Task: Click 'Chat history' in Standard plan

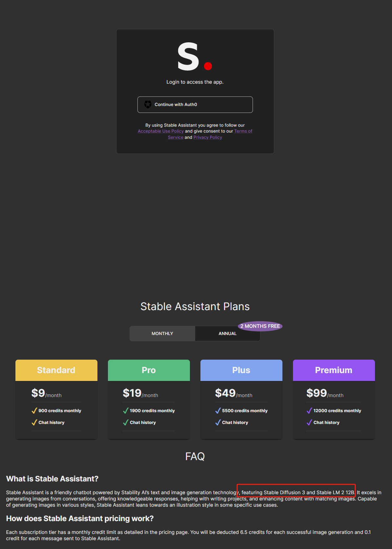Action: tap(52, 422)
